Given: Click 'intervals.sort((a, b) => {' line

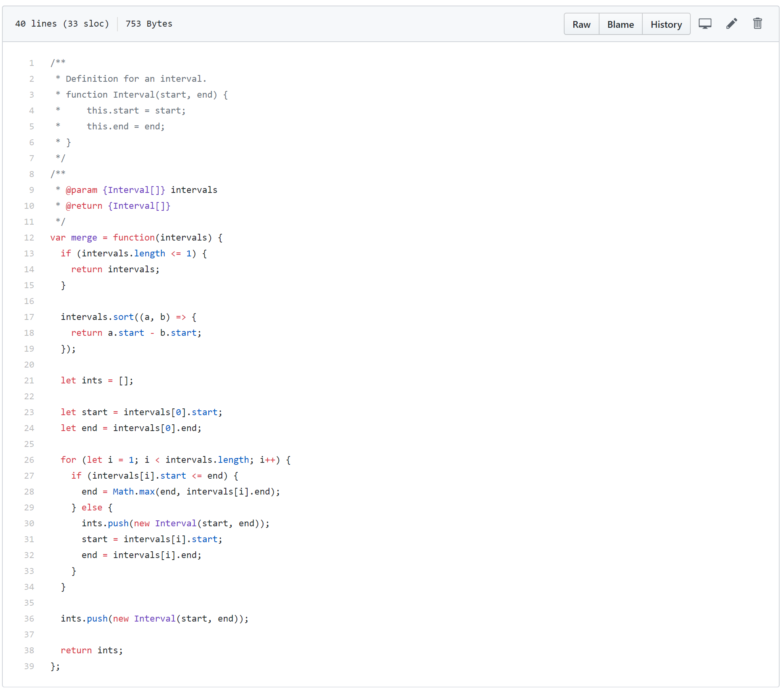Looking at the screenshot, I should click(x=128, y=317).
